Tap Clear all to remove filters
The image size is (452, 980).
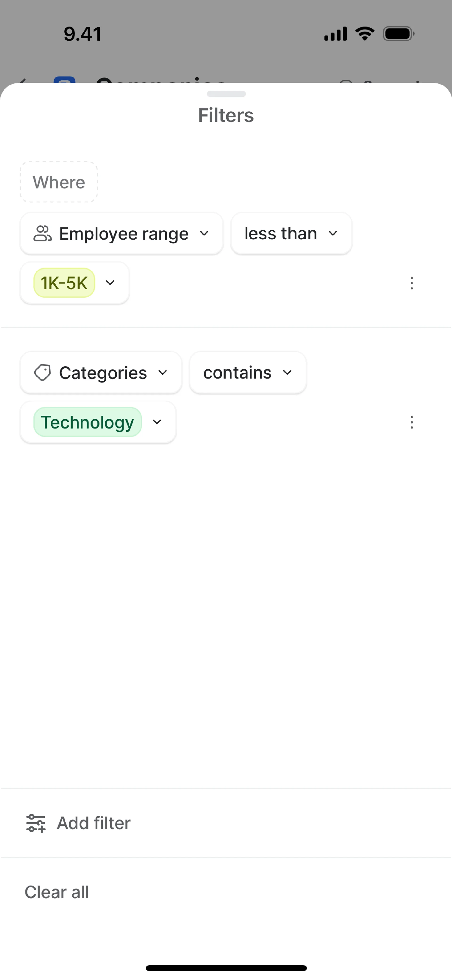pyautogui.click(x=57, y=892)
